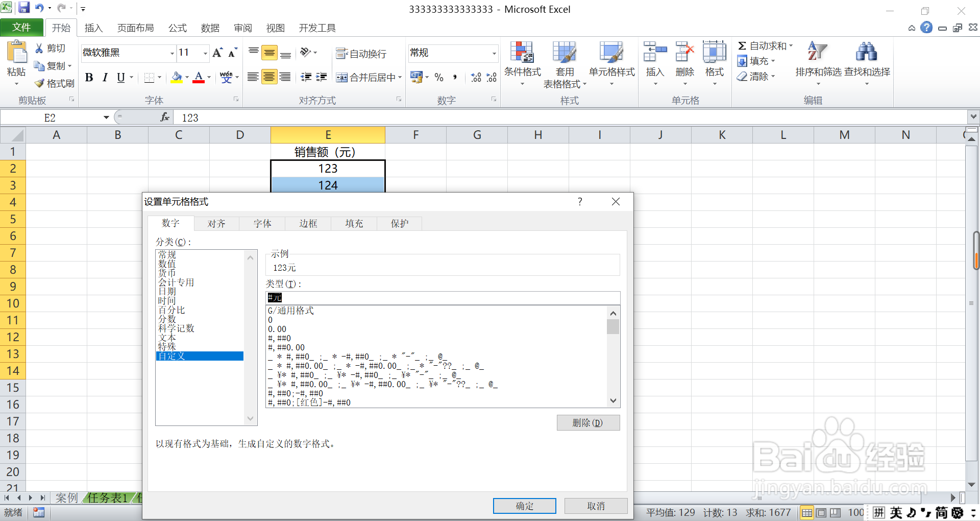Open the 公式 ribbon tab
This screenshot has height=521, width=980.
click(x=178, y=28)
